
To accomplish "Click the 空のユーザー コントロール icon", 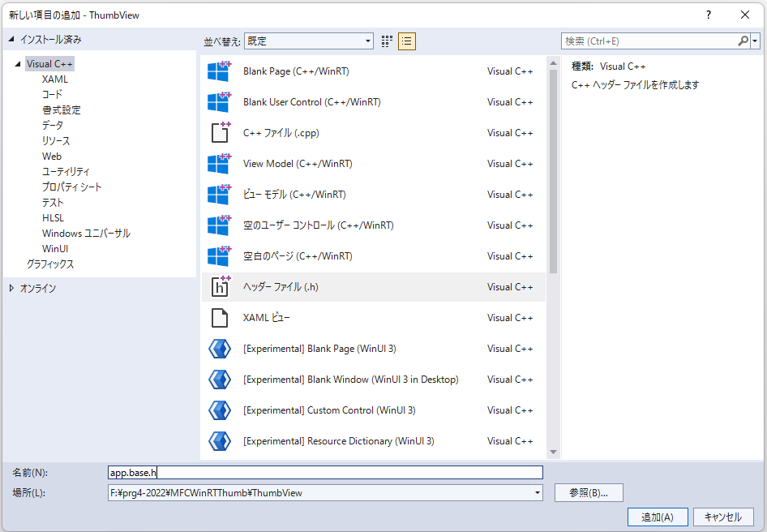I will click(x=219, y=225).
